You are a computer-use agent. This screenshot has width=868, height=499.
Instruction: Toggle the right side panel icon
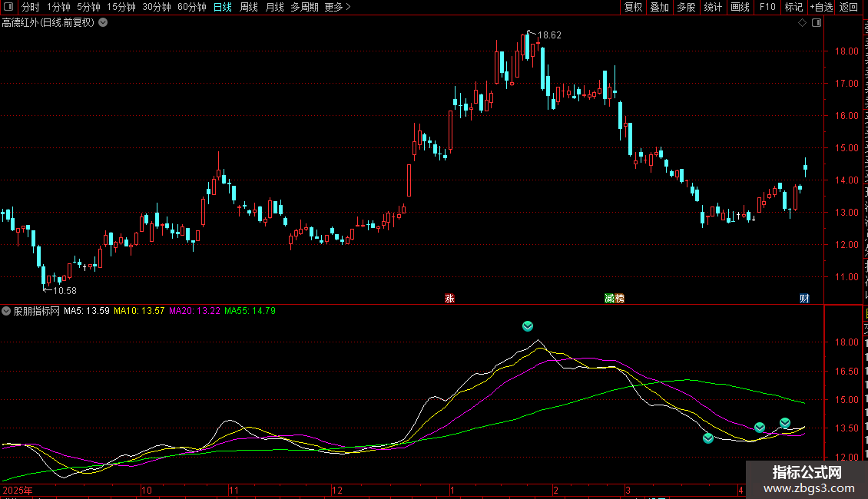(x=816, y=23)
